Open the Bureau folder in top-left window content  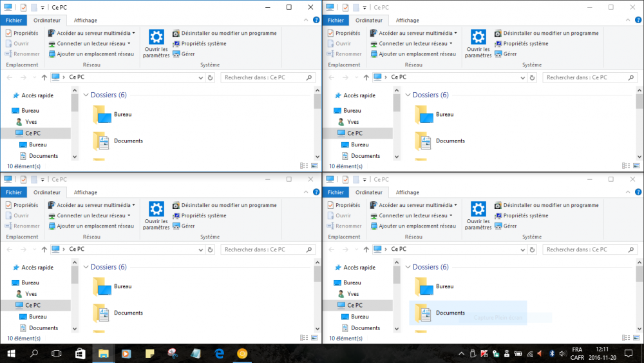pyautogui.click(x=112, y=114)
